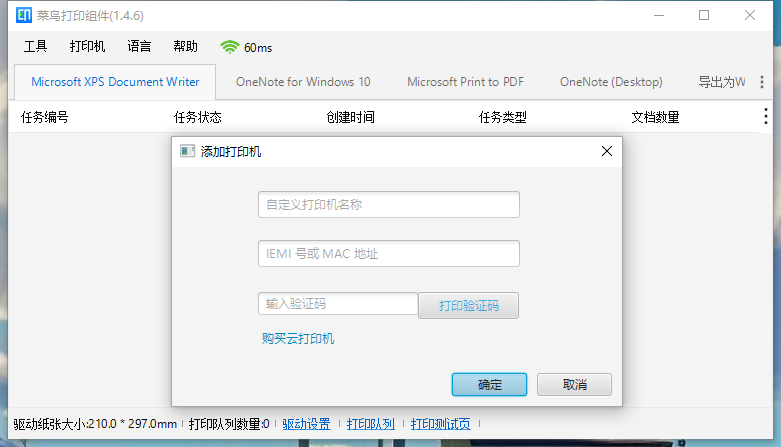Viewport: 781px width, 447px height.
Task: Switch to OneNote for Windows 10 tab
Action: pos(303,82)
